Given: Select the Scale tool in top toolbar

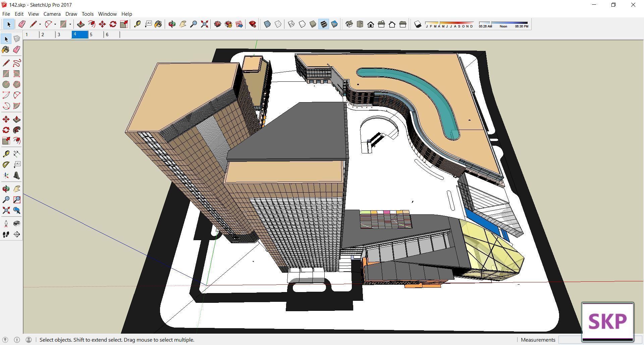Looking at the screenshot, I should click(x=124, y=24).
